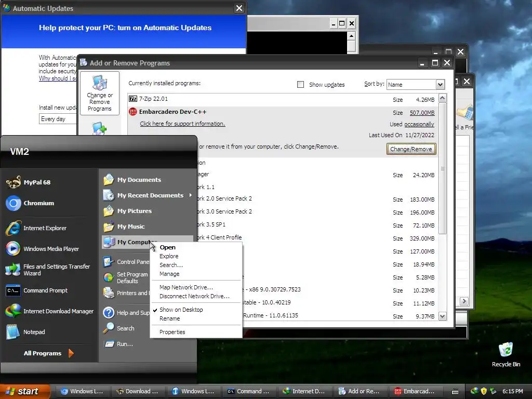Open Control Panel icon in Start menu
The image size is (532, 399).
coord(109,262)
